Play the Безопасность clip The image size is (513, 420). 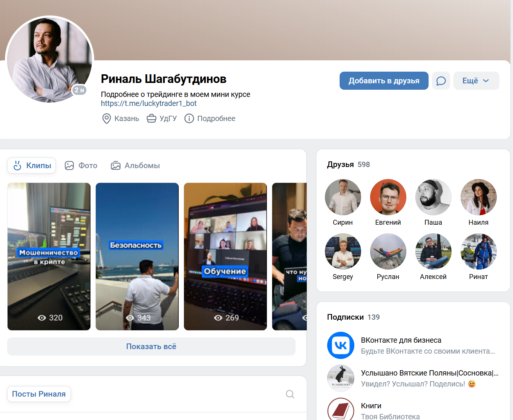[x=137, y=256]
